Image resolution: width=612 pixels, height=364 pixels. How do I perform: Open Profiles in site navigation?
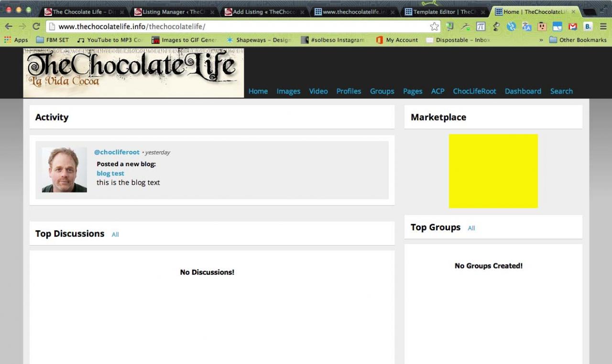tap(349, 91)
